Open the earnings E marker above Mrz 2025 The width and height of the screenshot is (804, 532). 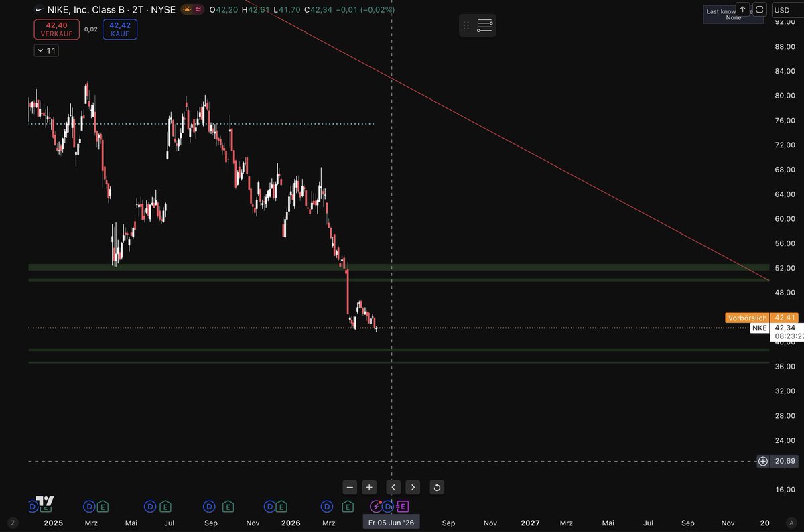[x=103, y=507]
